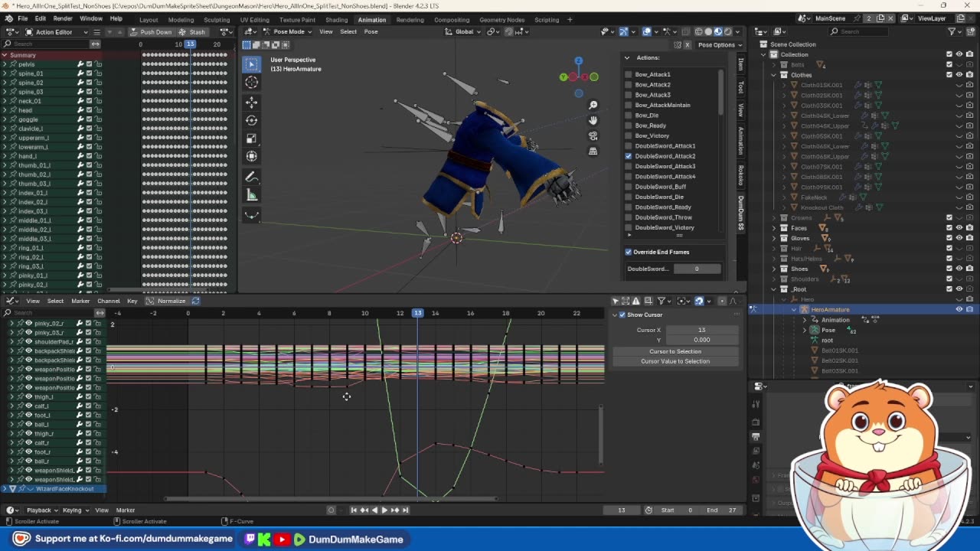Open the Pose Options dropdown

719,44
